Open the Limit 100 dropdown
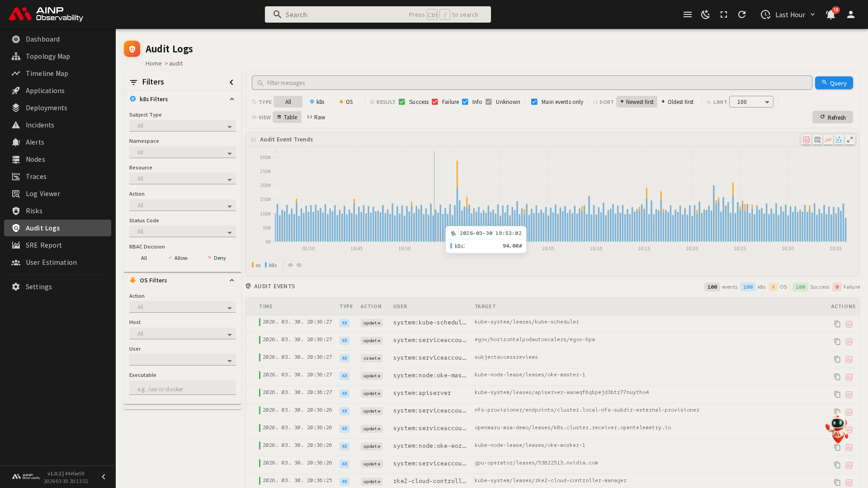 click(751, 102)
